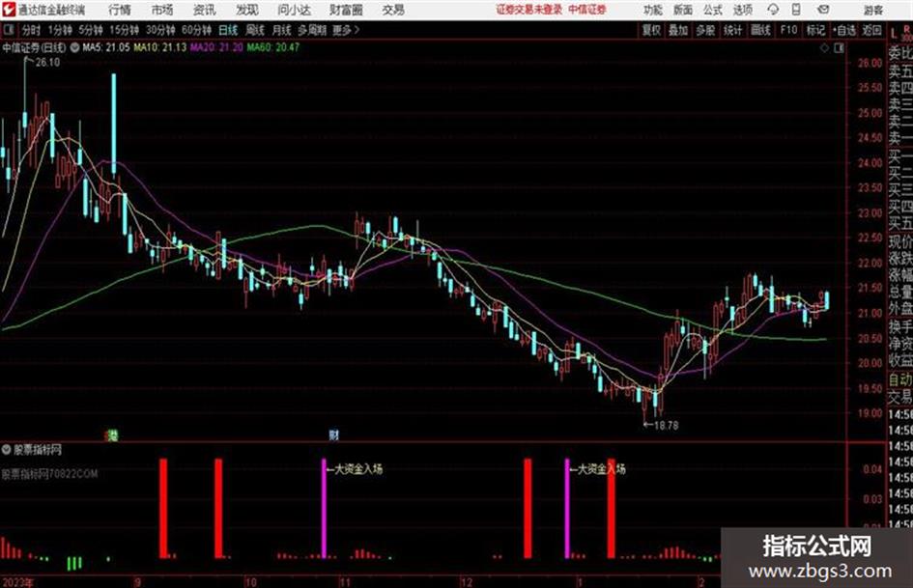Click the R button in right panel header

(x=906, y=28)
